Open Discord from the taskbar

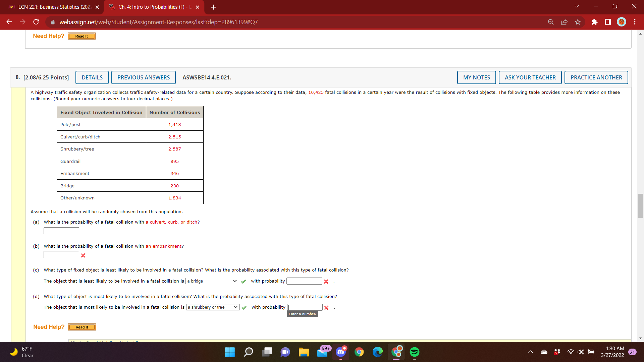click(x=341, y=352)
